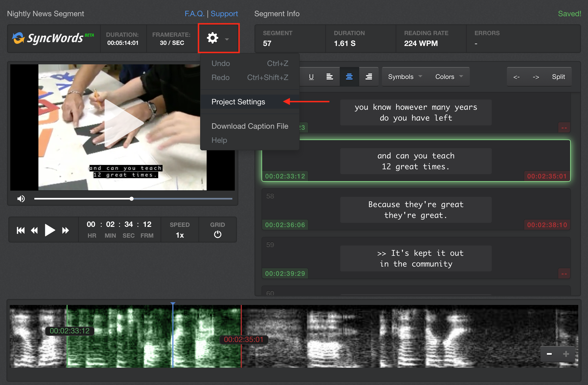Open the Symbols dropdown menu
Image resolution: width=588 pixels, height=385 pixels.
[x=404, y=77]
